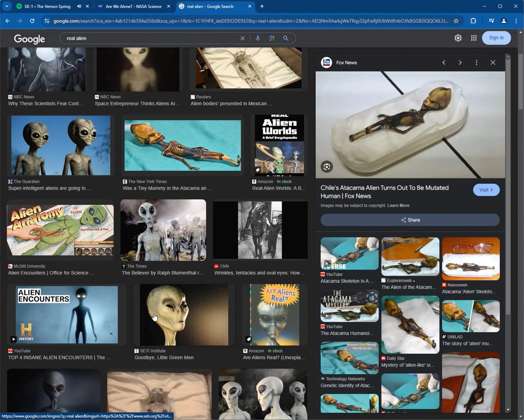Open New York Times tiny mummy image
This screenshot has height=420, width=524.
(x=183, y=146)
